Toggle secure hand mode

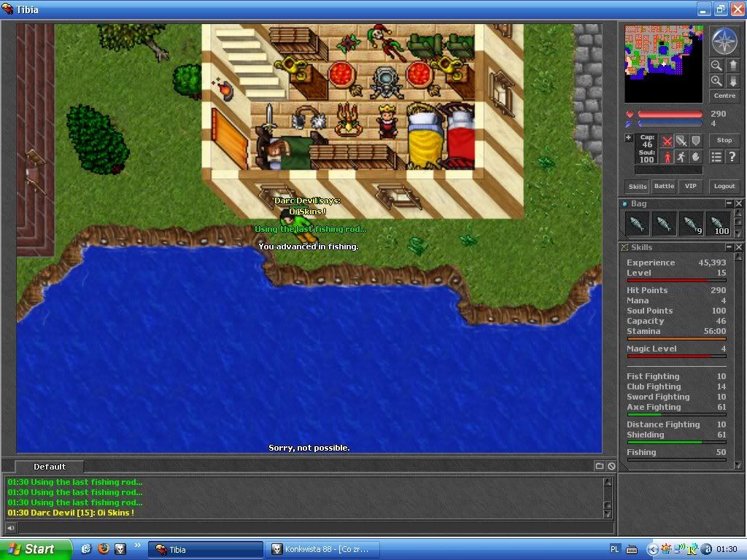click(x=696, y=157)
